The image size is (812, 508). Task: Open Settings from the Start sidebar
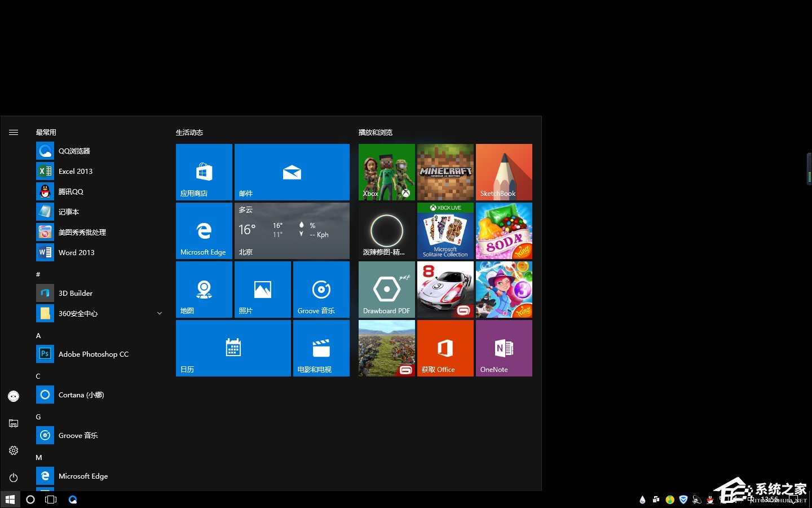click(13, 450)
